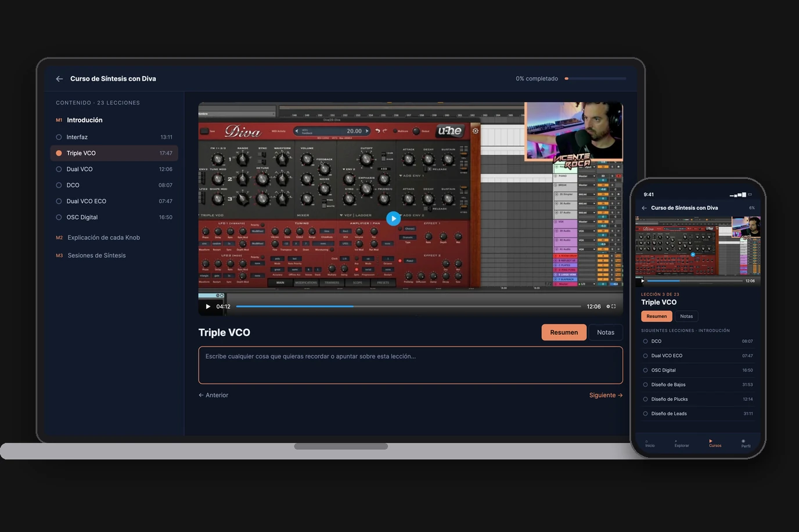This screenshot has height=532, width=799.
Task: Select the Triple VCO lesson in the sidebar
Action: click(114, 153)
